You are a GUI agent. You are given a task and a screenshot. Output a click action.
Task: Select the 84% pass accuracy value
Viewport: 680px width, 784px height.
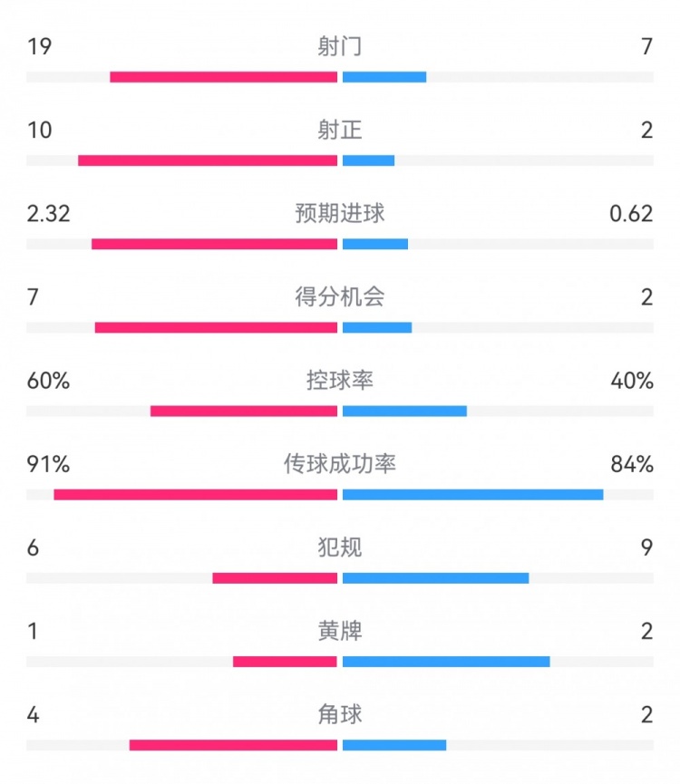(632, 464)
